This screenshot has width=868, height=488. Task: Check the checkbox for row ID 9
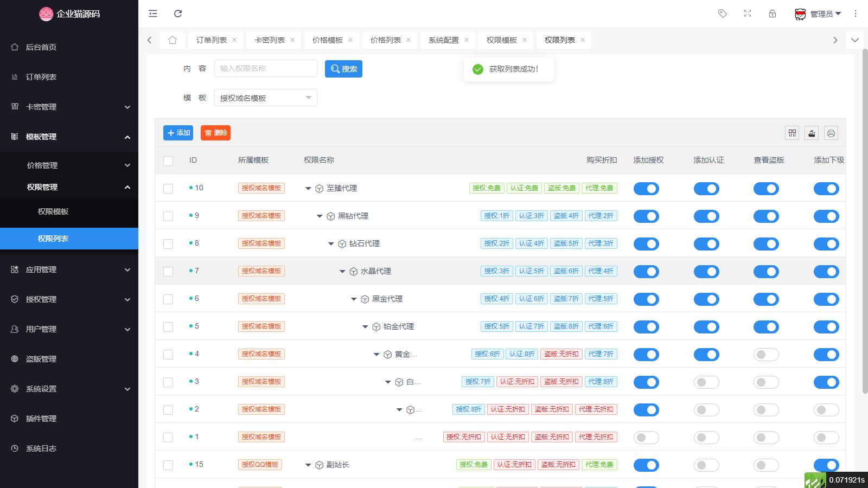click(x=168, y=216)
